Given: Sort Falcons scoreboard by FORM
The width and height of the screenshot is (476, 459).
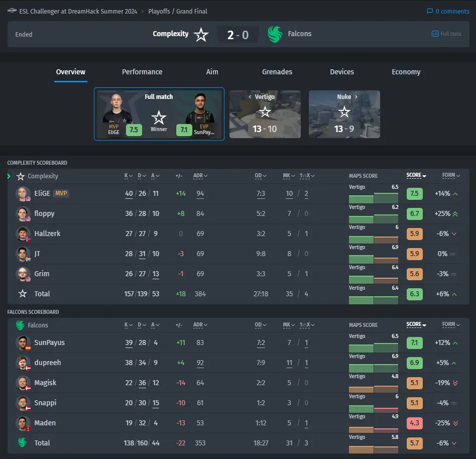Looking at the screenshot, I should [451, 324].
